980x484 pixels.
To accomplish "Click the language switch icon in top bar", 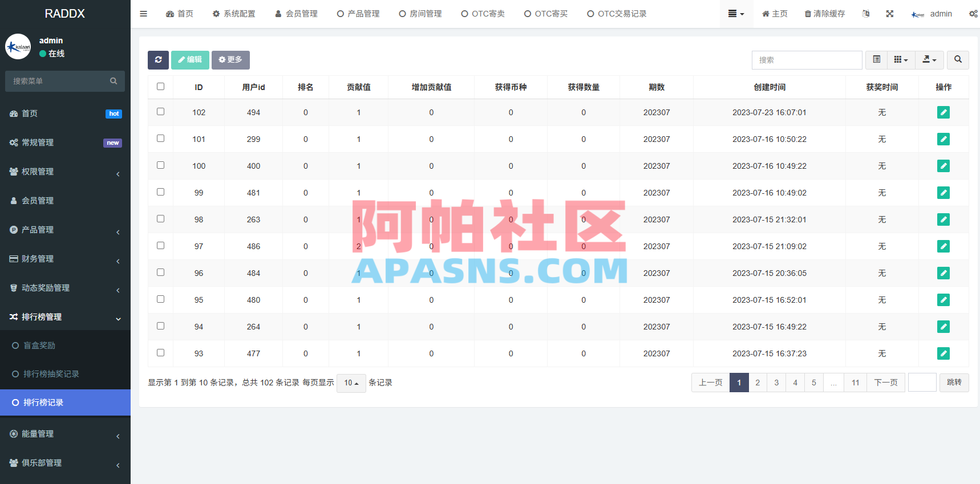I will point(865,14).
